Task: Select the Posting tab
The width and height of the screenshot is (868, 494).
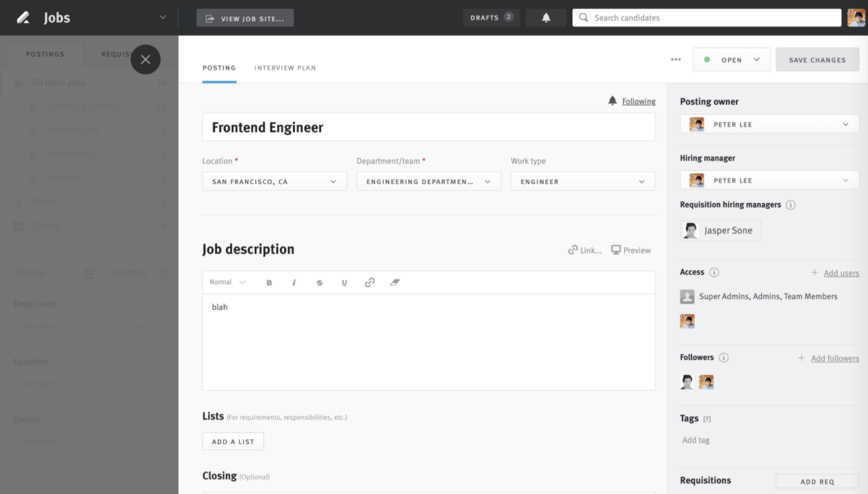Action: coord(219,68)
